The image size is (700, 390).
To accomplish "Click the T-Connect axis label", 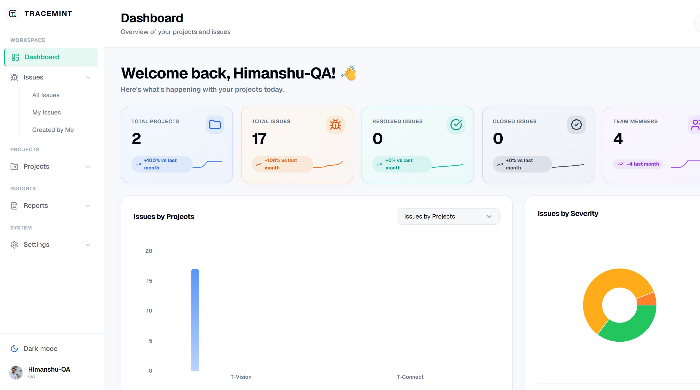I will click(410, 377).
